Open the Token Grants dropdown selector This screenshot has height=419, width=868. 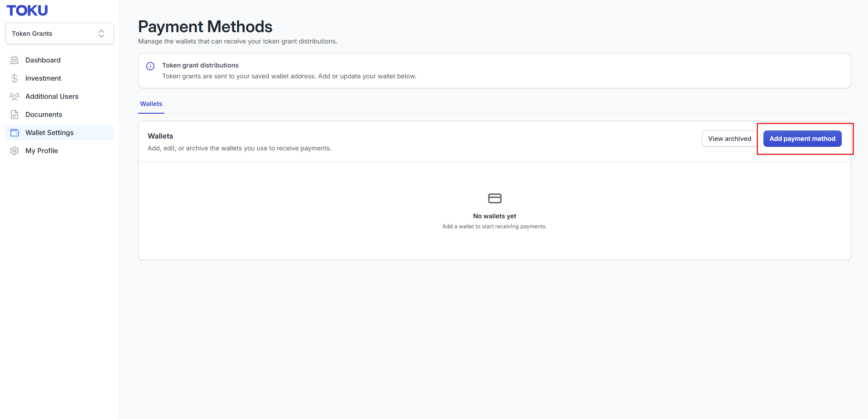(x=60, y=34)
